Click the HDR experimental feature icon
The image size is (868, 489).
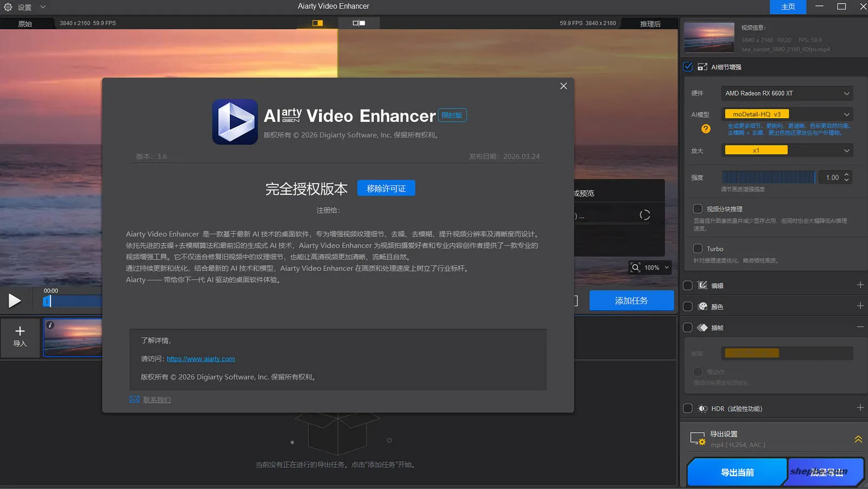tap(702, 408)
